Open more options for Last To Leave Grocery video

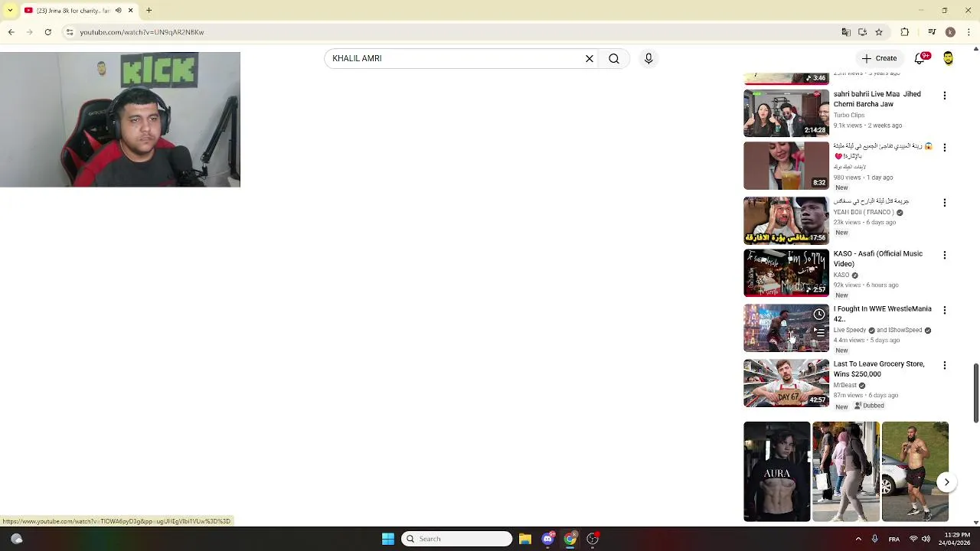(x=944, y=365)
